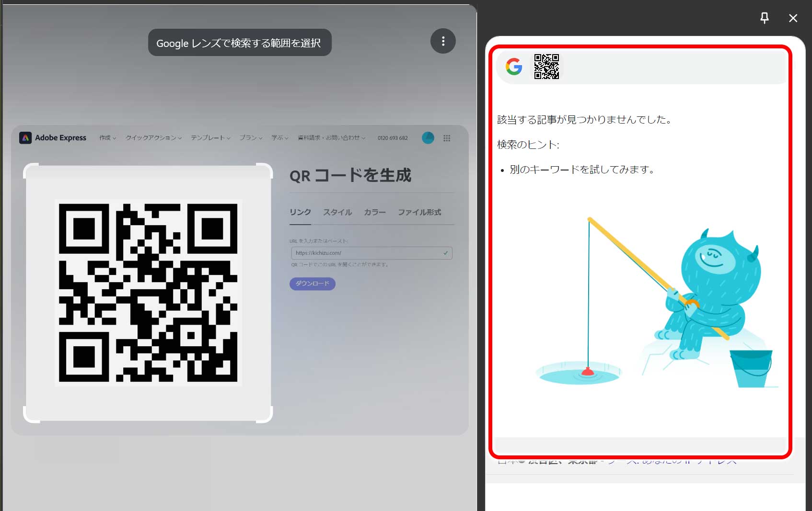812x511 pixels.
Task: Open the apps grid icon
Action: (x=447, y=138)
